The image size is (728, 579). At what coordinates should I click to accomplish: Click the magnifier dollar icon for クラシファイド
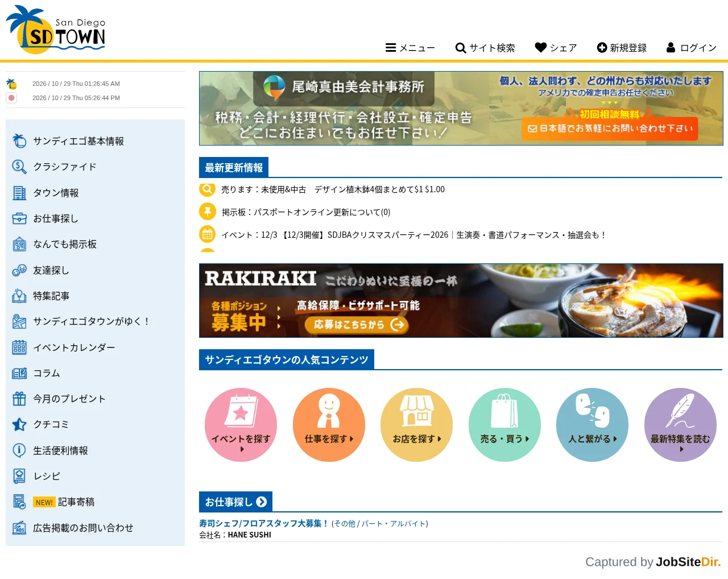point(19,167)
